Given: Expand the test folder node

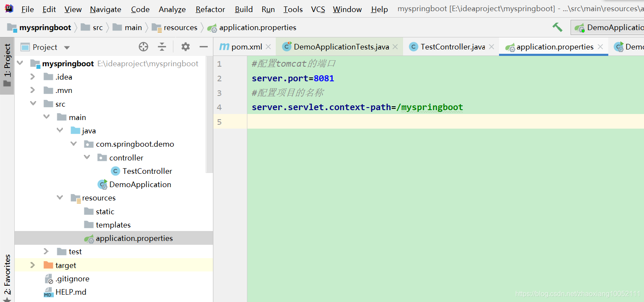Looking at the screenshot, I should click(x=46, y=251).
